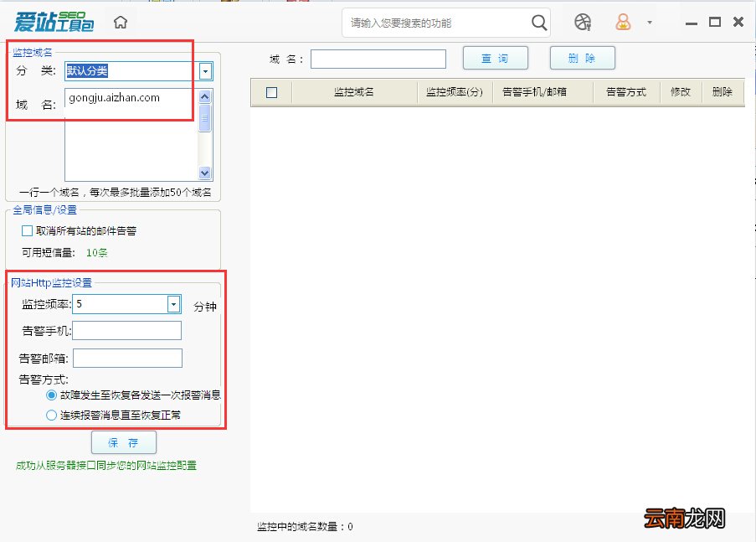
Task: Click the 查询 button
Action: click(495, 59)
